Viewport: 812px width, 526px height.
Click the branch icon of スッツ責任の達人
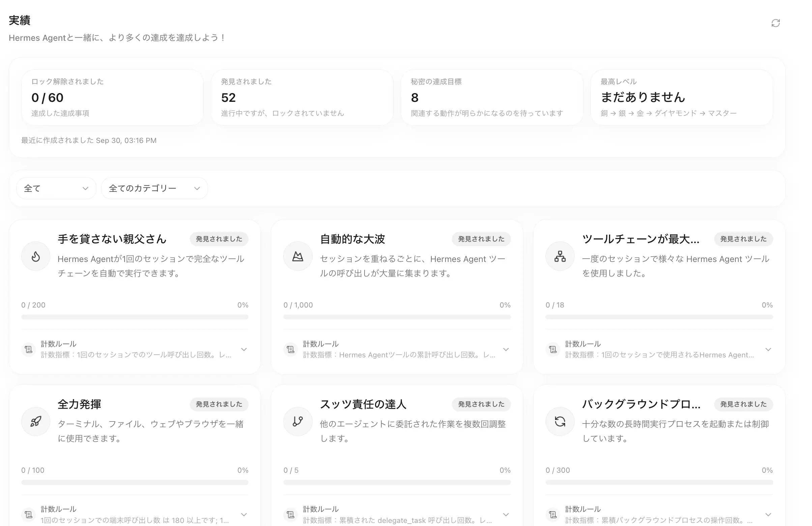[298, 421]
